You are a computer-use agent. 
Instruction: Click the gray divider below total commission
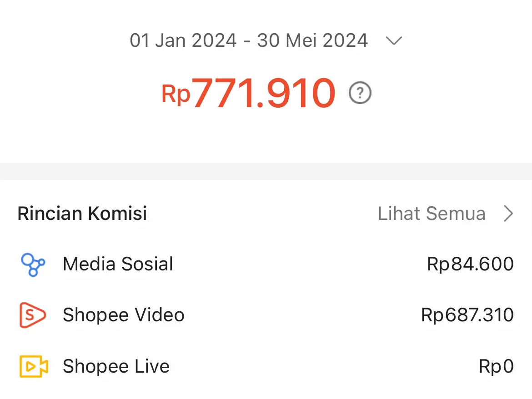pos(266,171)
